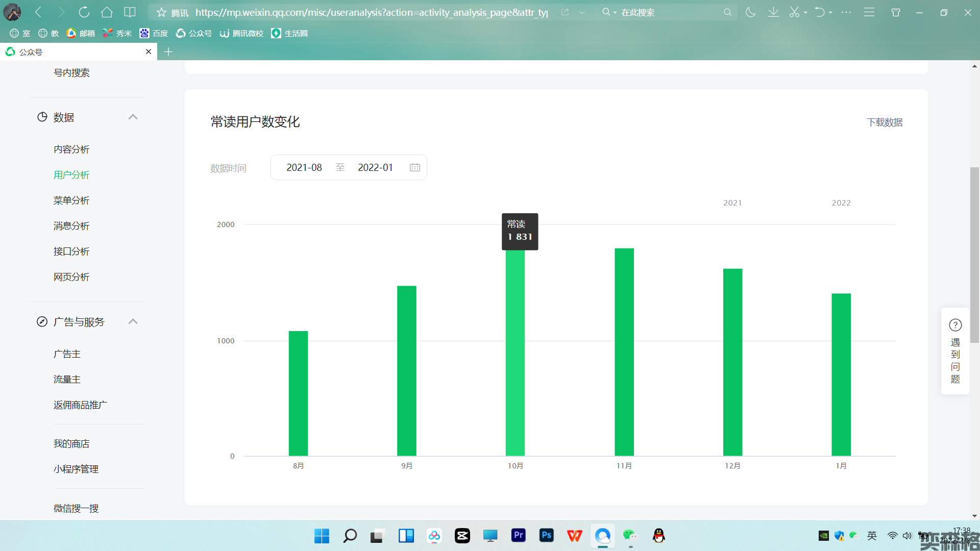This screenshot has width=980, height=551.
Task: Click the 下载数据 link
Action: coord(884,122)
